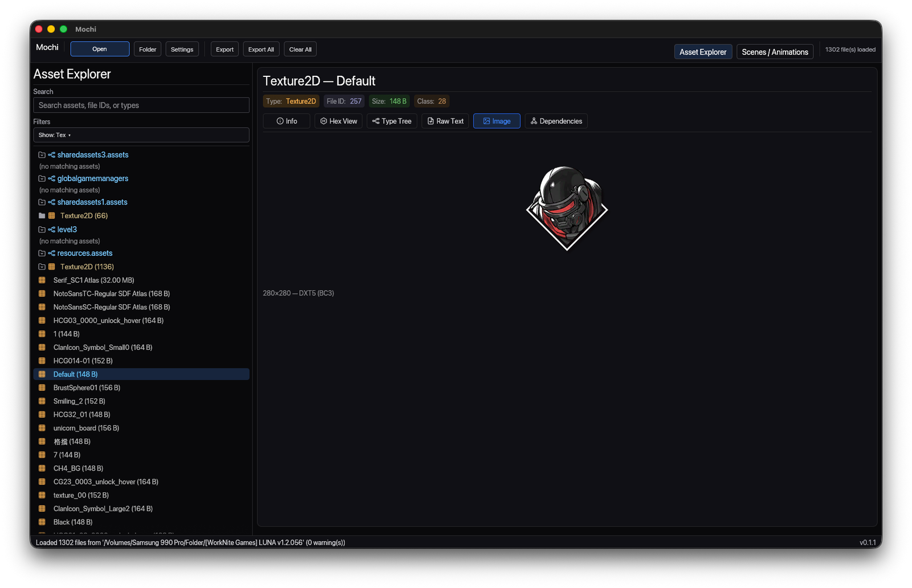Click the texture icon for Smiling_2
Viewport: 912px width, 588px height.
pos(42,401)
